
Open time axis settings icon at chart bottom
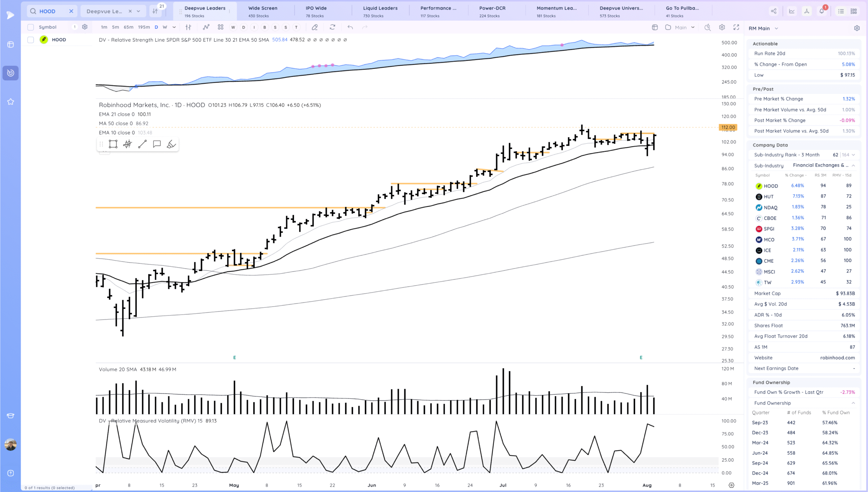731,485
